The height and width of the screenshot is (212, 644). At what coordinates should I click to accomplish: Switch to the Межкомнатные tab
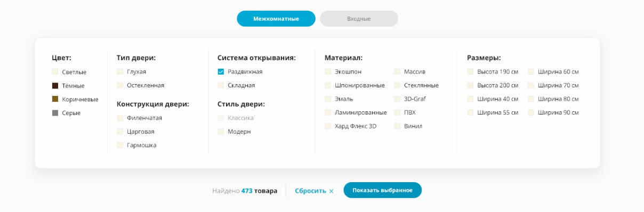[x=276, y=19]
